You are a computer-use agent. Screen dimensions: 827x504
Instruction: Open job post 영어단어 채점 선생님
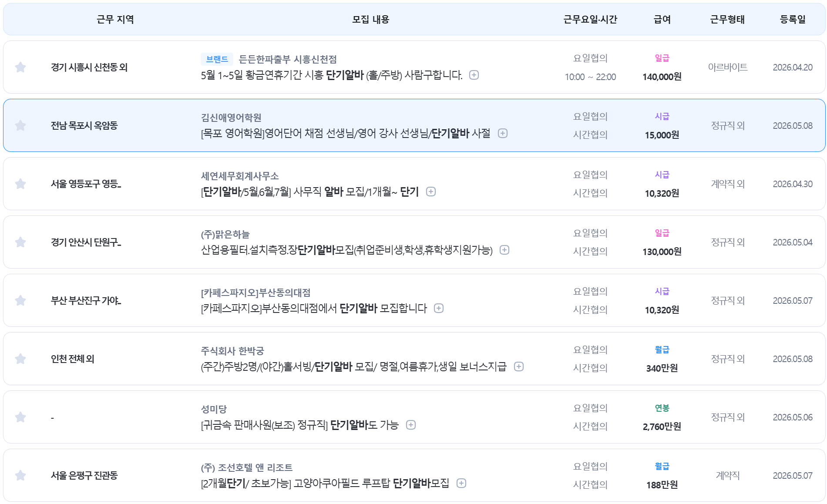tap(346, 133)
